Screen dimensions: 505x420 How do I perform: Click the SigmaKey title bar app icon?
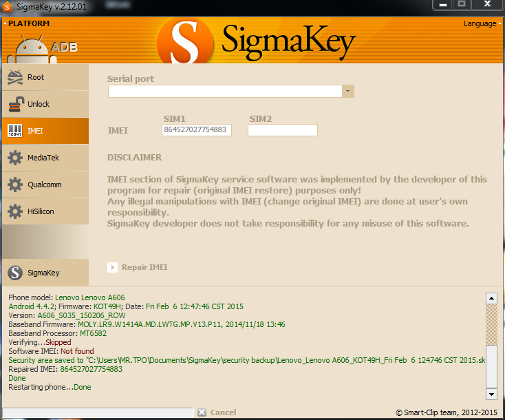pyautogui.click(x=7, y=7)
